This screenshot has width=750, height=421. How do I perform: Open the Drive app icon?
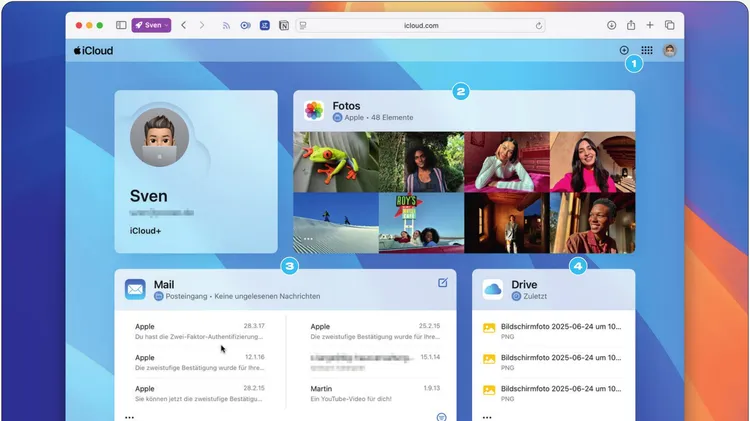pos(493,289)
